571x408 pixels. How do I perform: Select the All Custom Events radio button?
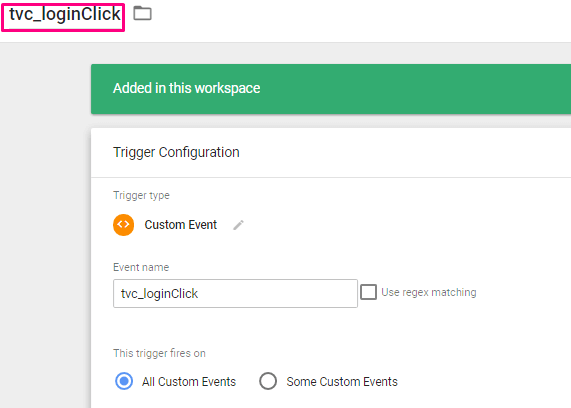point(124,381)
